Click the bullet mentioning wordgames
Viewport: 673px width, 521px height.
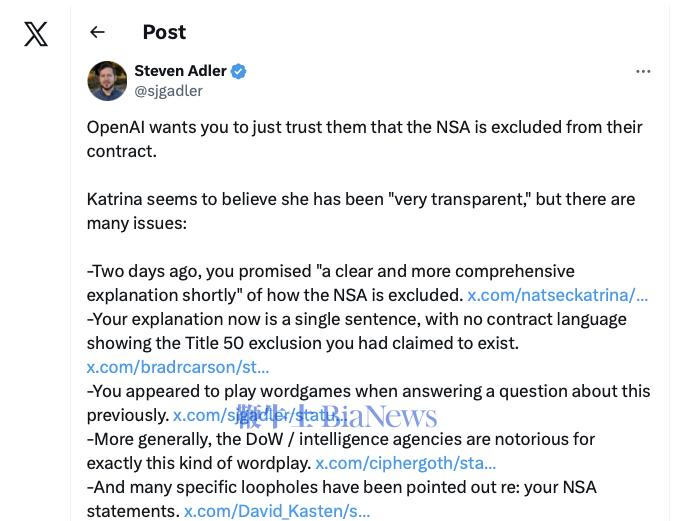pyautogui.click(x=369, y=403)
